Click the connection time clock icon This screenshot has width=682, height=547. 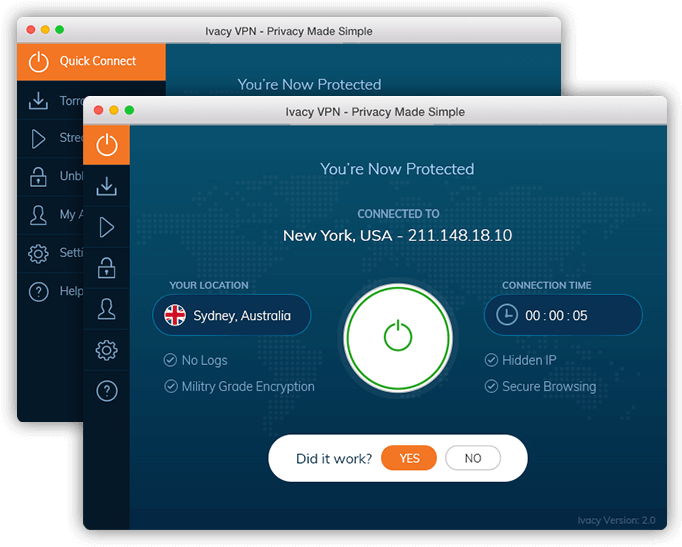tap(507, 314)
